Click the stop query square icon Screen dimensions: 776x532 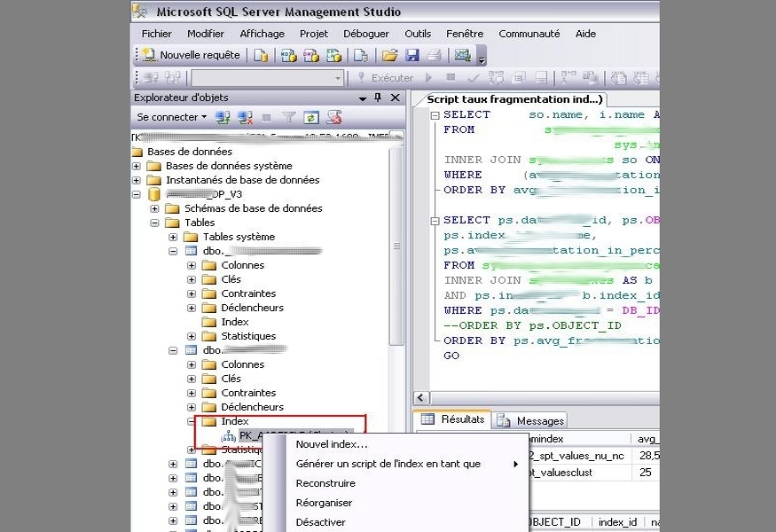[451, 77]
